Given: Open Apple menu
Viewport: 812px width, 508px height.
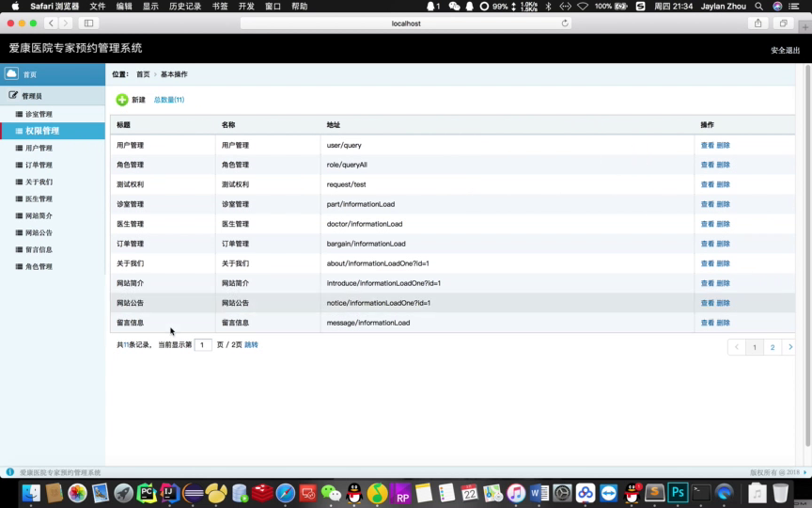Looking at the screenshot, I should pos(15,7).
